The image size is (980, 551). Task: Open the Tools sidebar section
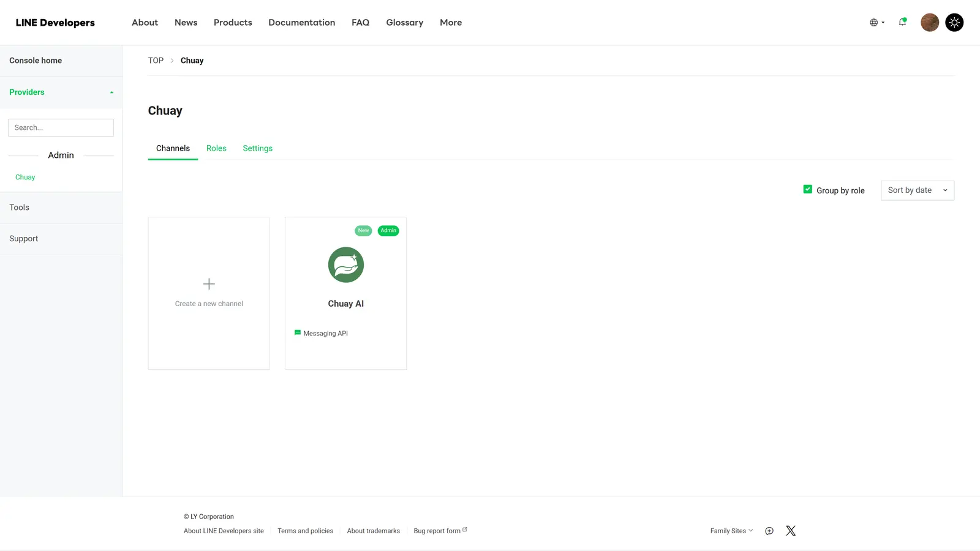(x=61, y=208)
